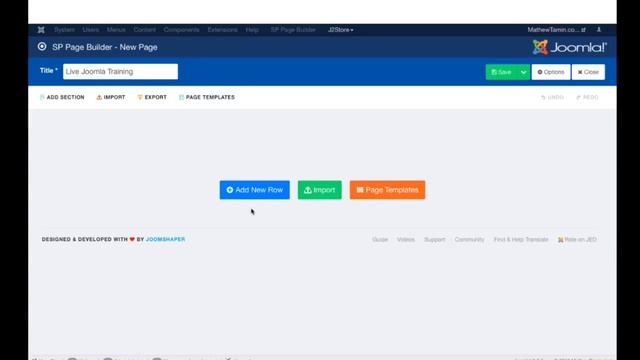
Task: Click Import in the toolbar
Action: click(111, 97)
